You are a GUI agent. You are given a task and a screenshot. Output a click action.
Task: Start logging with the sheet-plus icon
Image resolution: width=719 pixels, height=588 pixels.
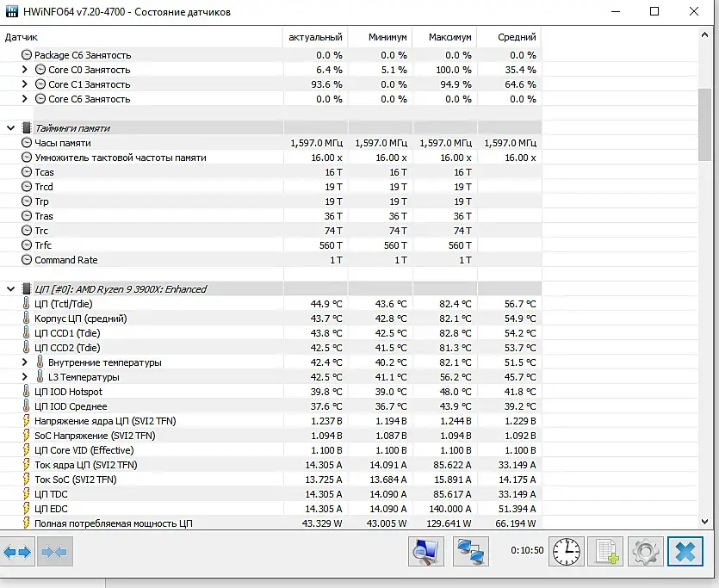point(605,551)
